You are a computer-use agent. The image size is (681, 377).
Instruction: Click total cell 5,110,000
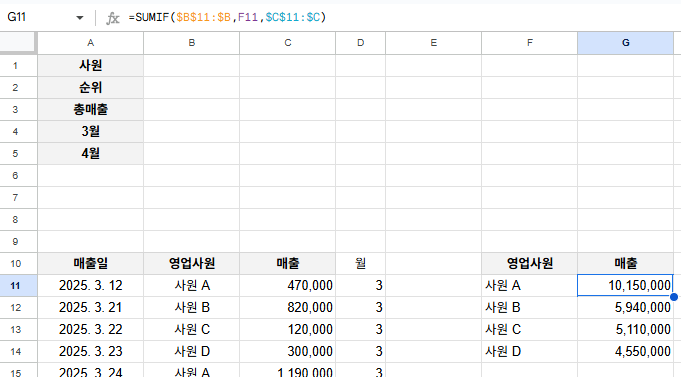coord(625,329)
